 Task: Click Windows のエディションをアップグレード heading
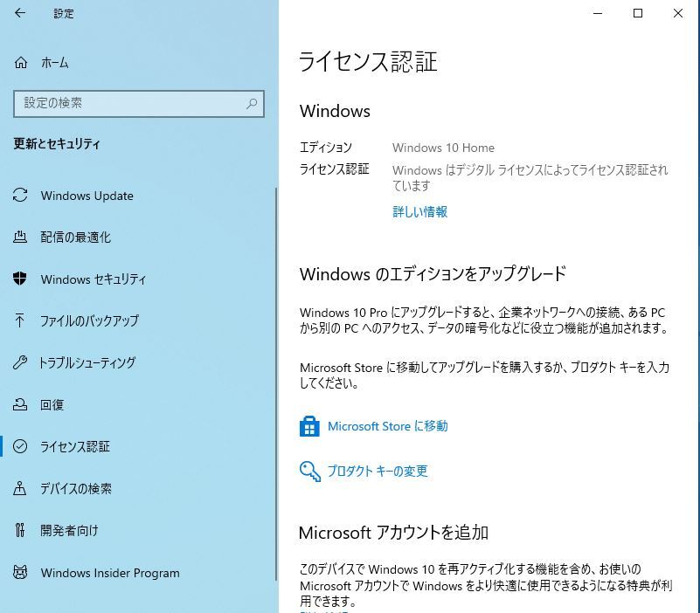coord(433,273)
